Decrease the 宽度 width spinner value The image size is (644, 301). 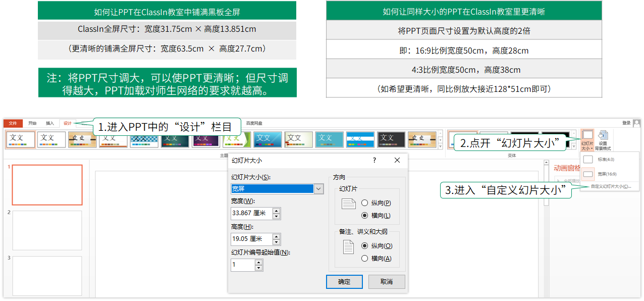[276, 216]
